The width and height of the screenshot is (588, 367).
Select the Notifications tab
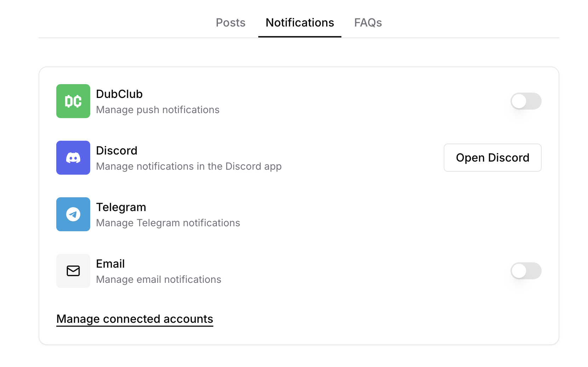(x=300, y=23)
